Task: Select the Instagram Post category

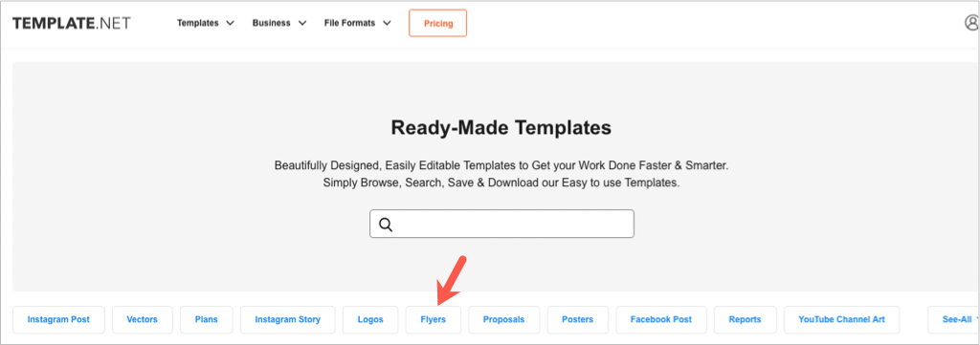Action: click(58, 319)
